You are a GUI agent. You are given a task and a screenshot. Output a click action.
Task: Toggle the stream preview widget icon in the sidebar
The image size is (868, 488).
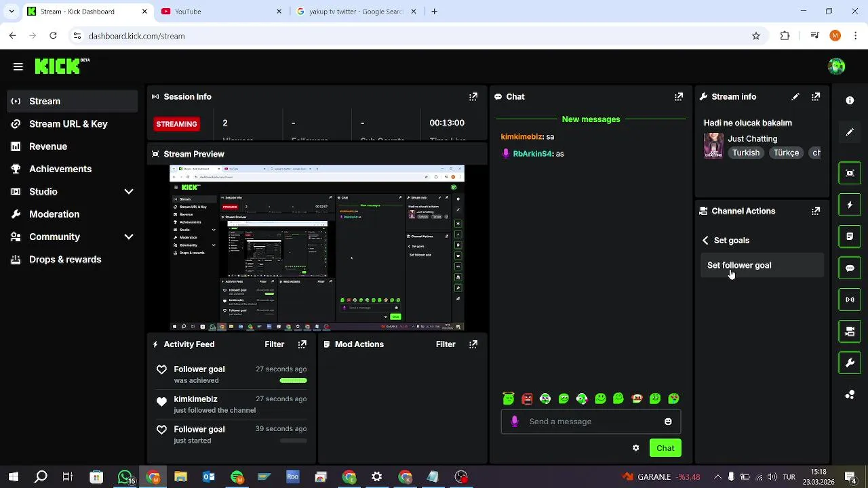tap(850, 173)
